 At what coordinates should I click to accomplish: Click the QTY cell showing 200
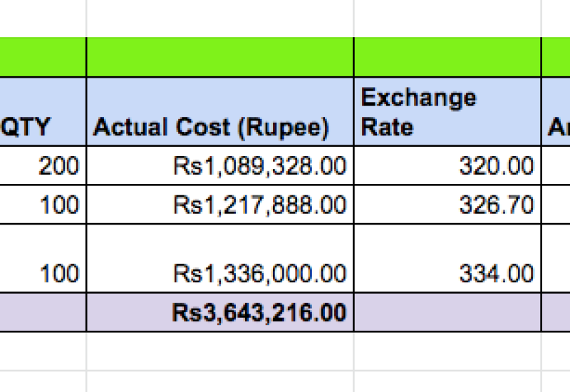pyautogui.click(x=43, y=166)
